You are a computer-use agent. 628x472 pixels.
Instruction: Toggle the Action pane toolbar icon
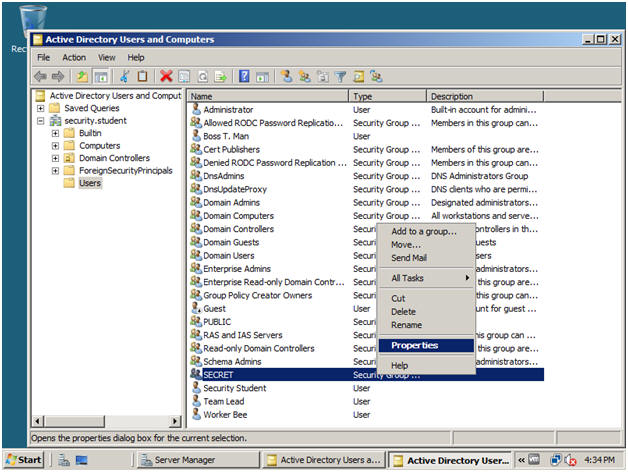coord(262,76)
